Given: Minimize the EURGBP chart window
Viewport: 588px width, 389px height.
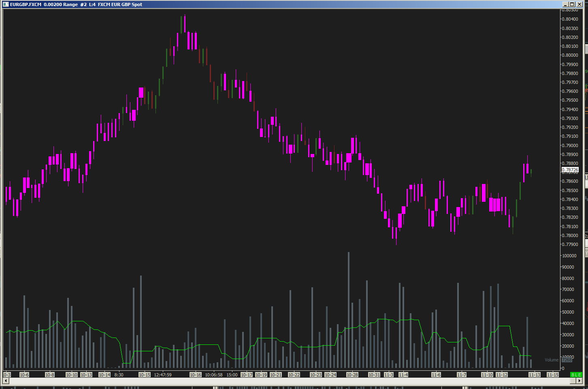Looking at the screenshot, I should coord(565,4).
